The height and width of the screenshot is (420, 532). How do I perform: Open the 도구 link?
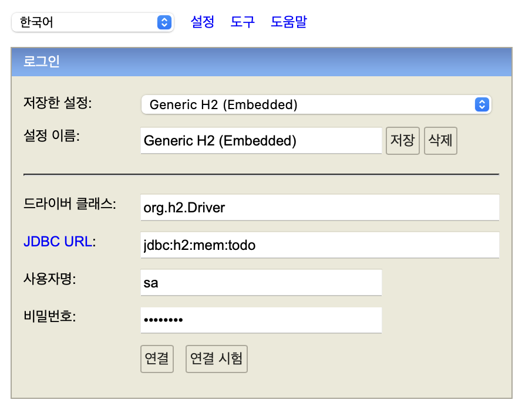tap(243, 22)
